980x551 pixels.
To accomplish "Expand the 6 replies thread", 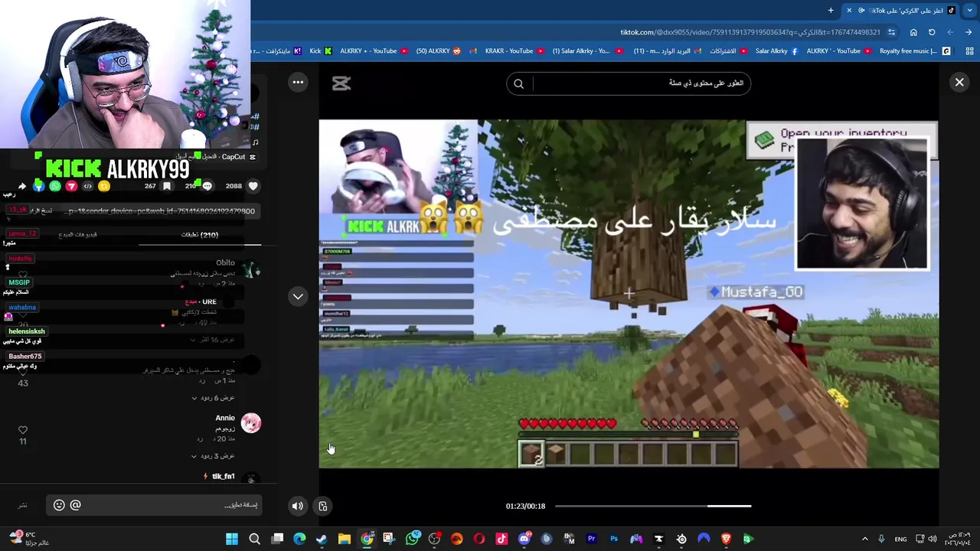I will [x=214, y=398].
